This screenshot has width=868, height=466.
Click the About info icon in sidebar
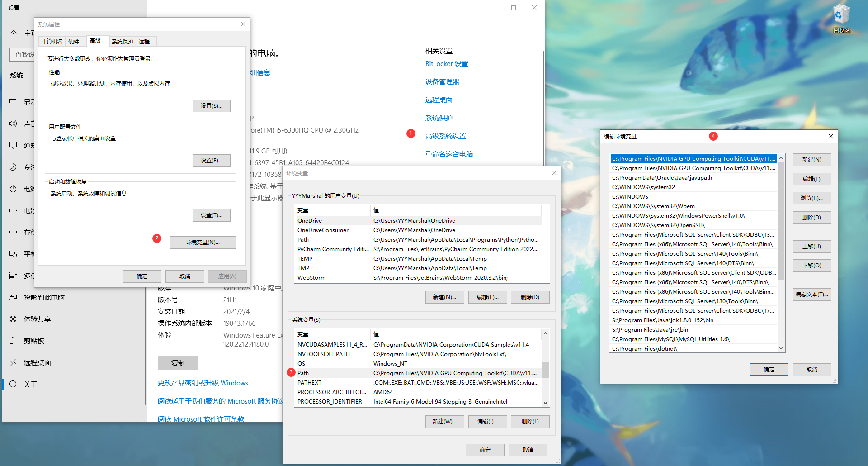point(13,384)
